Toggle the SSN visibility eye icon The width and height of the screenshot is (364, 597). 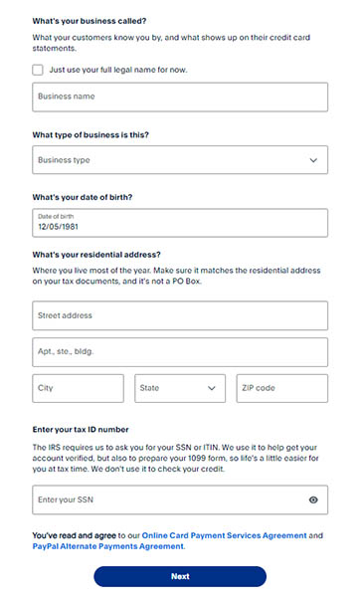(313, 499)
